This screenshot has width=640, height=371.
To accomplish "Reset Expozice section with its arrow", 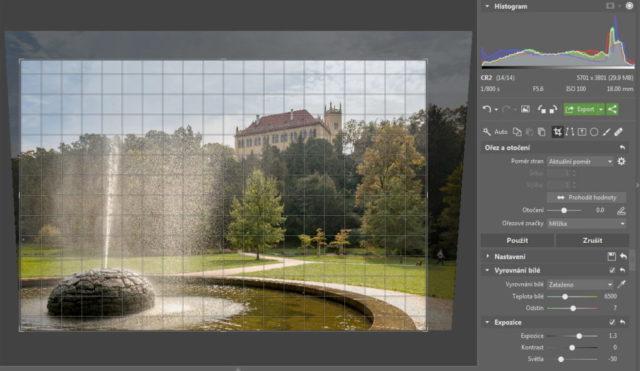I will coord(622,322).
